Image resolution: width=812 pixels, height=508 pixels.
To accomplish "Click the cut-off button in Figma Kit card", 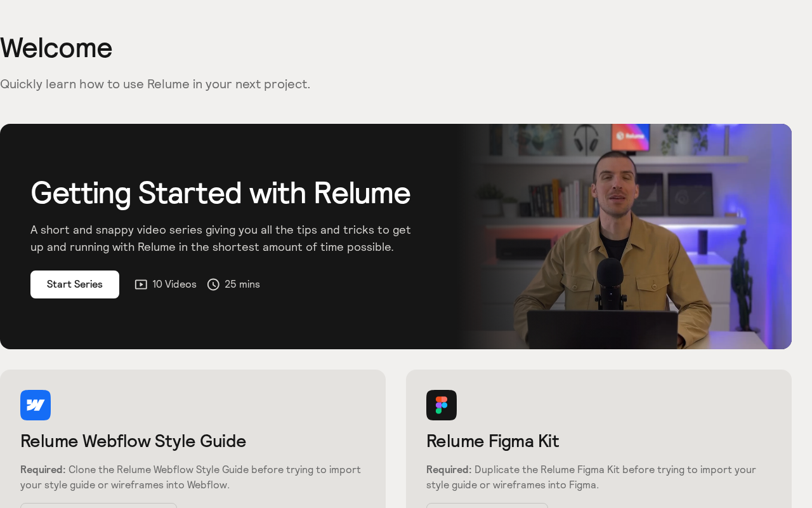I will tap(487, 505).
